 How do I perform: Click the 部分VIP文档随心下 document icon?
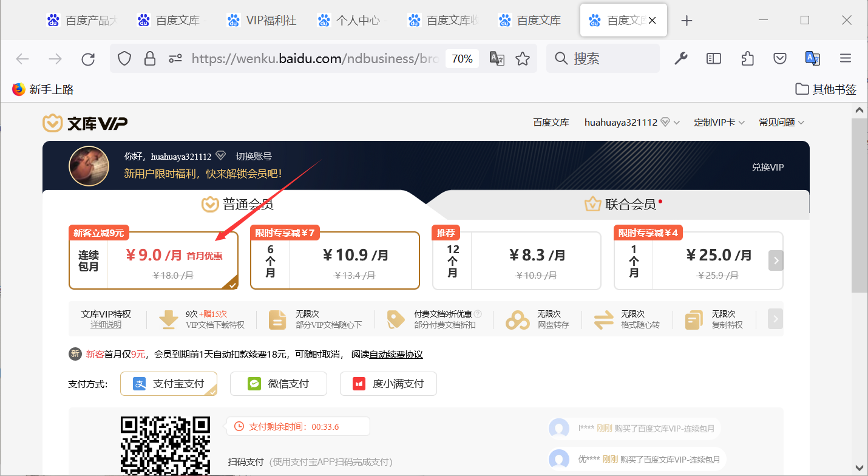(x=277, y=319)
